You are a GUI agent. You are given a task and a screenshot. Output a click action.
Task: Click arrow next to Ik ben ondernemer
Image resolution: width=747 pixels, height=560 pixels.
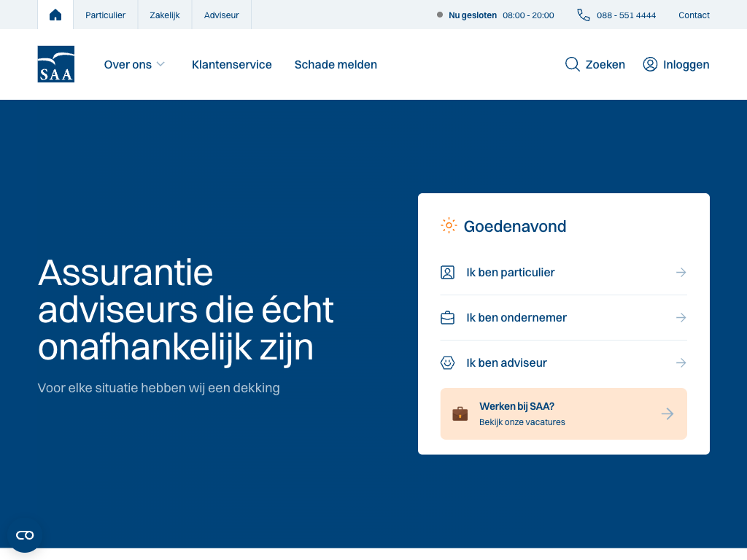tap(681, 318)
